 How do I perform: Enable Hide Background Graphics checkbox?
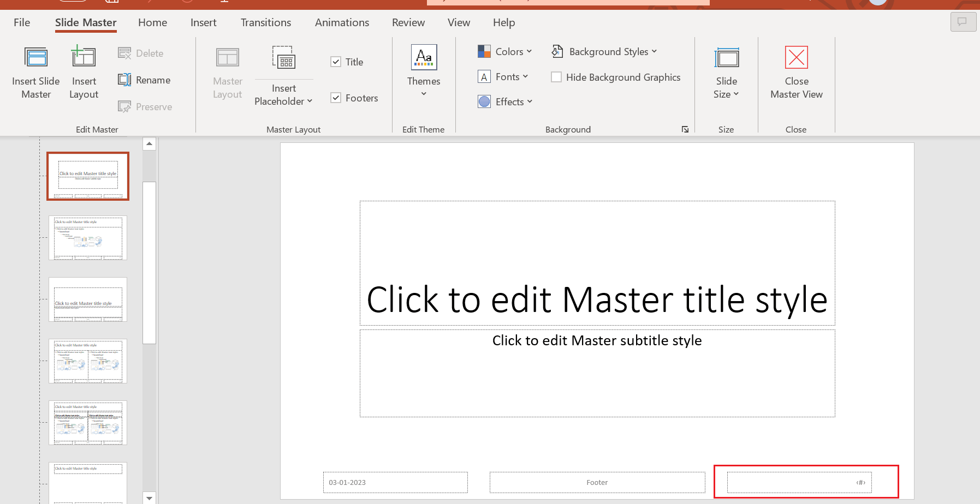pyautogui.click(x=556, y=77)
